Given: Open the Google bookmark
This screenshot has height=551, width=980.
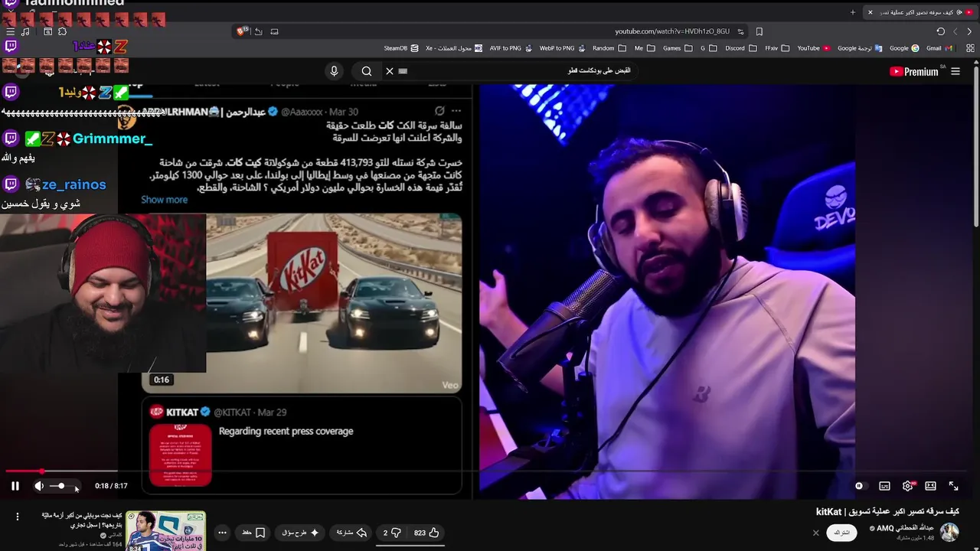Looking at the screenshot, I should point(904,48).
